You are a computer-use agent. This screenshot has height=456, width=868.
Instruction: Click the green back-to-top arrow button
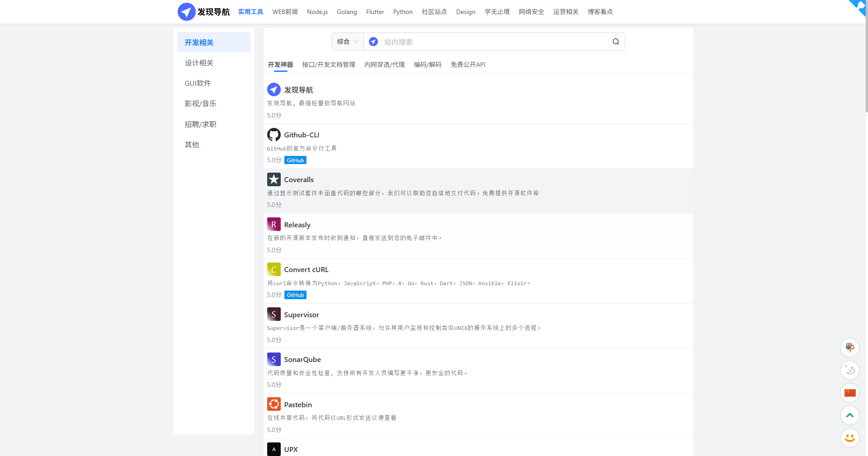point(850,415)
